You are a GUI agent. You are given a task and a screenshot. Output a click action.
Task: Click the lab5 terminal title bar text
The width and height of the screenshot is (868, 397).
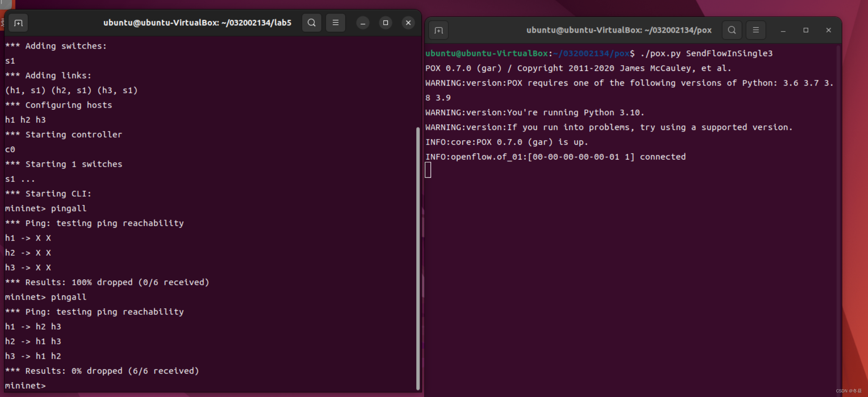pyautogui.click(x=197, y=23)
